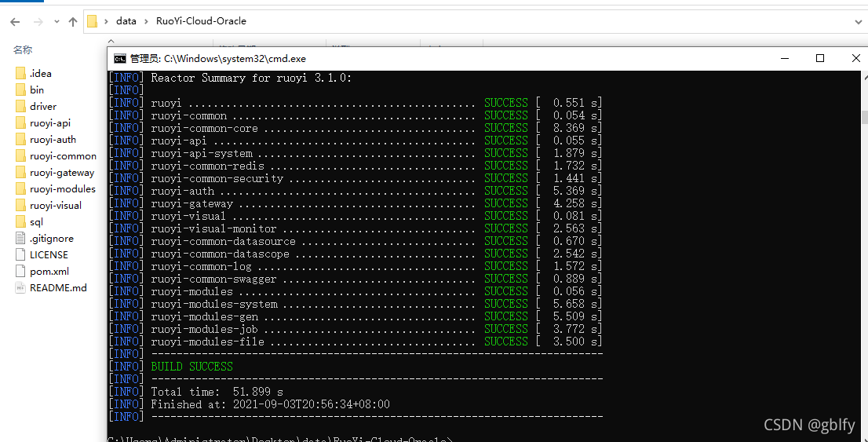
Task: Click the 'ruoyi-common-datasource' build line
Action: [x=356, y=241]
